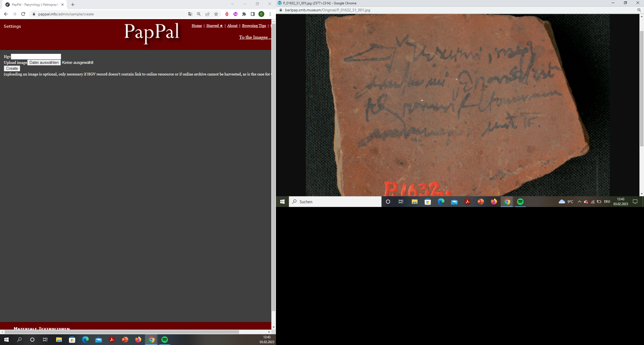
Task: Click To the Images link
Action: point(255,37)
